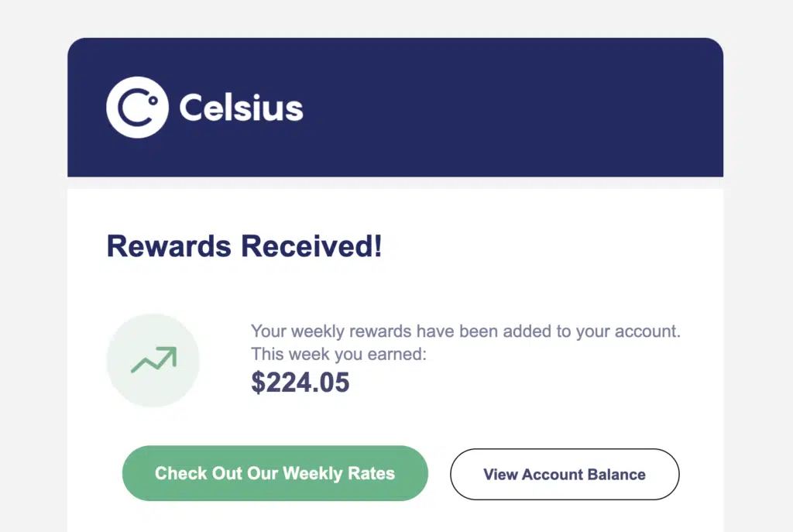The width and height of the screenshot is (793, 532).
Task: Click "account." ending the gray message sentence
Action: pyautogui.click(x=647, y=332)
